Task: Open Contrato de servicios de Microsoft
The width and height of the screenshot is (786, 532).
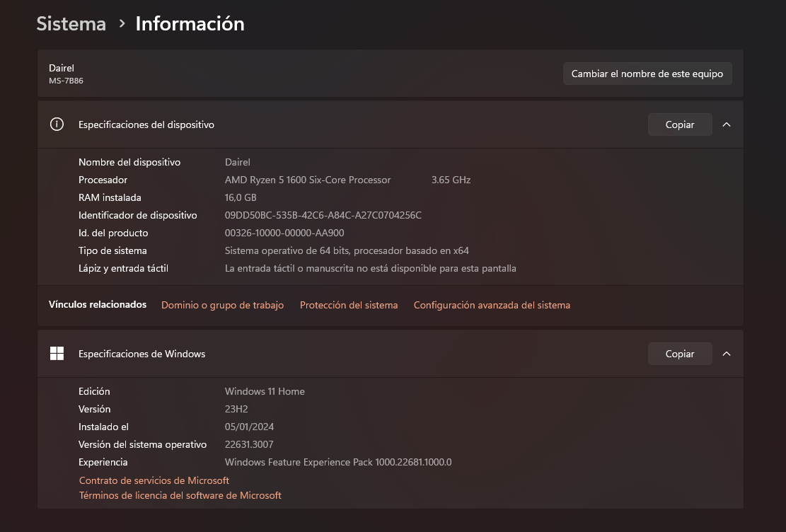Action: pos(154,480)
